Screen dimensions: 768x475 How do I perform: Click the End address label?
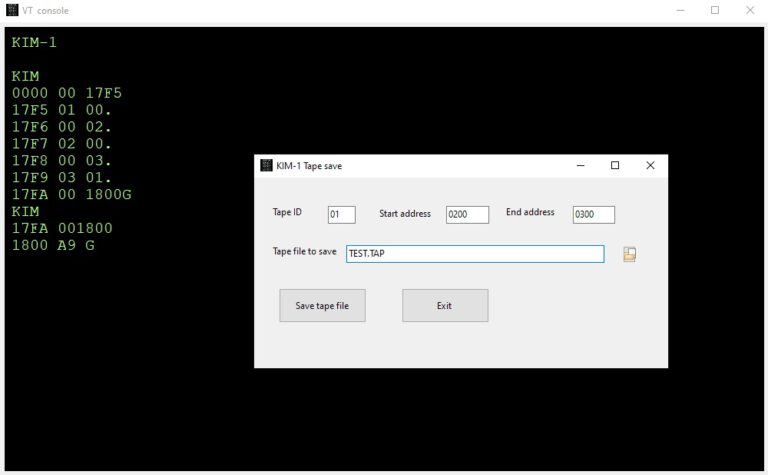pyautogui.click(x=530, y=213)
